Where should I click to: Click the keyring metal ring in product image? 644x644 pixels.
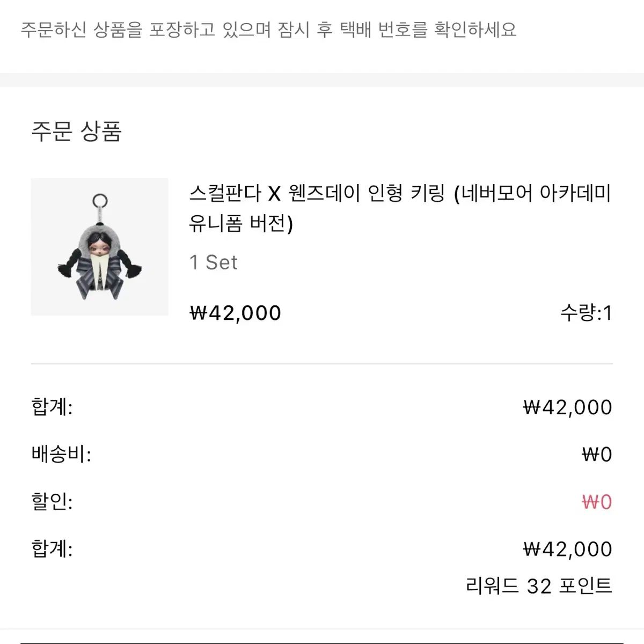(x=100, y=202)
